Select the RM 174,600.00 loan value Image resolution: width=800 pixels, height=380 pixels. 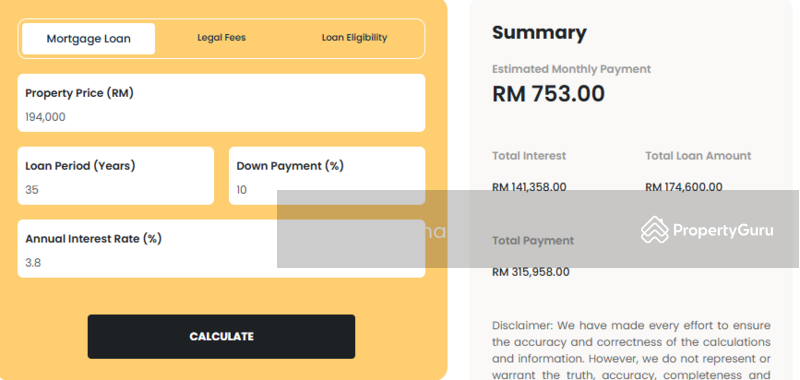click(x=684, y=187)
